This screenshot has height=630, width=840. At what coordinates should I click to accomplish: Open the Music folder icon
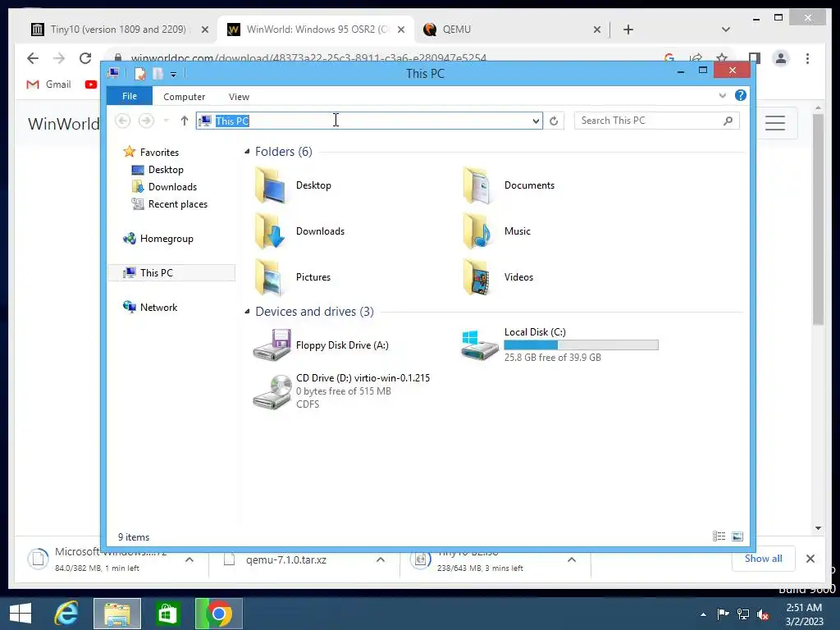(x=478, y=231)
